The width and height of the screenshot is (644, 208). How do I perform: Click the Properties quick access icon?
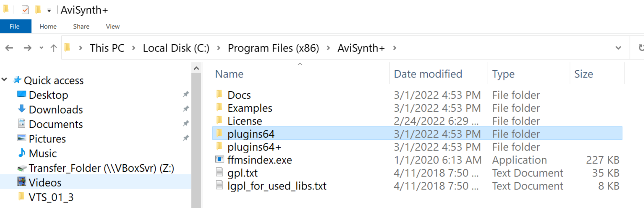(25, 10)
